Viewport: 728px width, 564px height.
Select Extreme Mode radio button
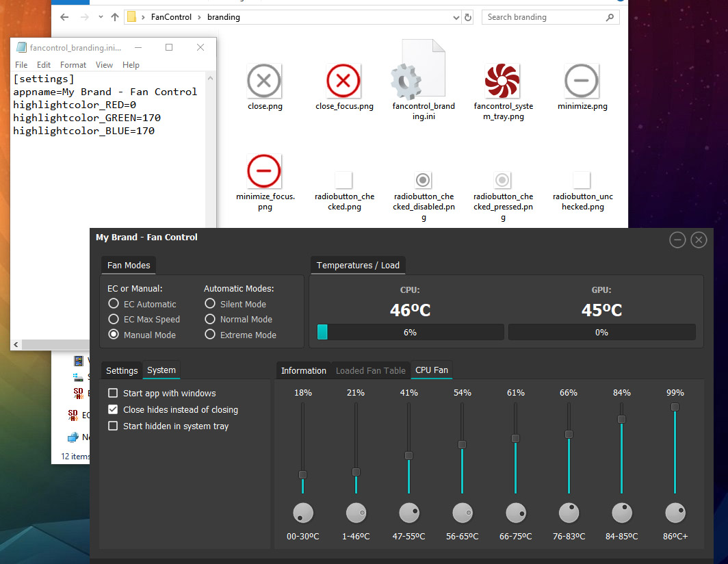(210, 335)
